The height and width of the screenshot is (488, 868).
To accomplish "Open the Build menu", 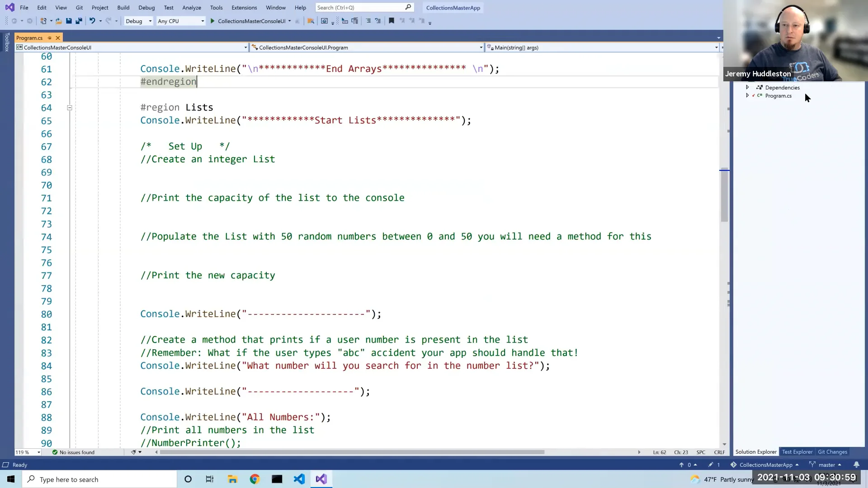I will pyautogui.click(x=123, y=7).
